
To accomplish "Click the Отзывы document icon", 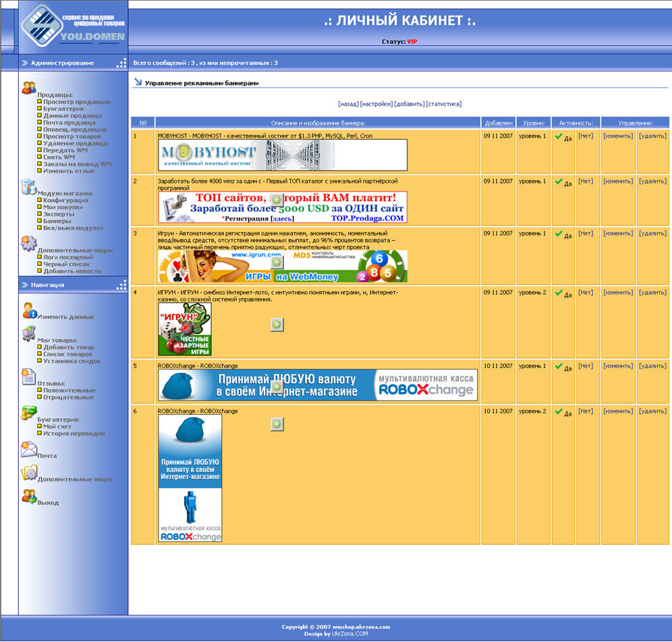I will point(29,377).
